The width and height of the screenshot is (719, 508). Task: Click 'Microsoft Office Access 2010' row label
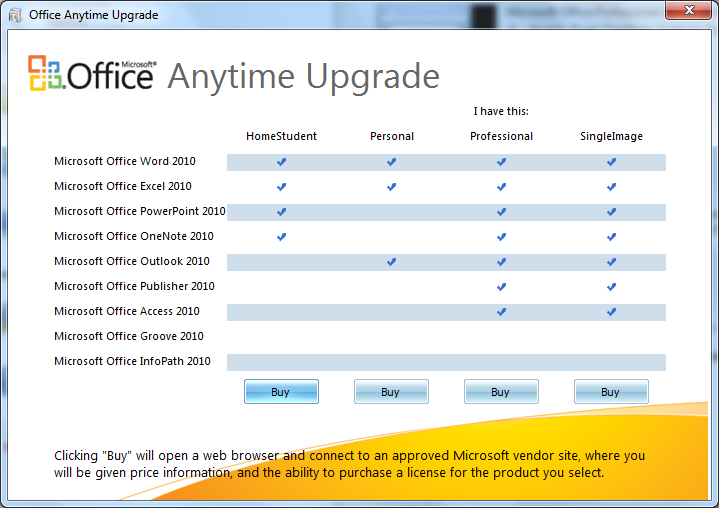coord(127,311)
